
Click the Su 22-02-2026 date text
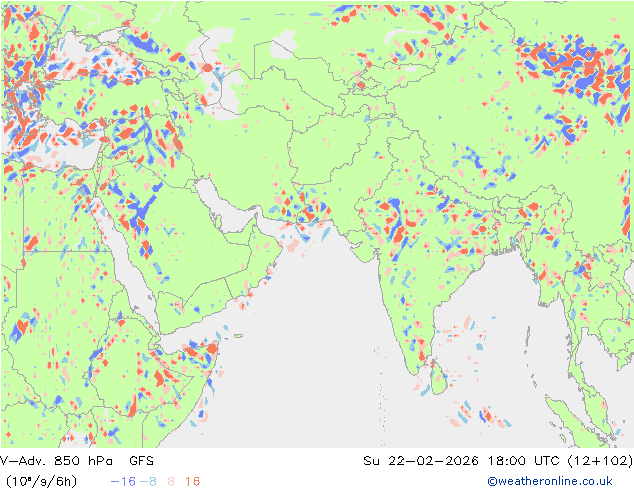pos(421,460)
